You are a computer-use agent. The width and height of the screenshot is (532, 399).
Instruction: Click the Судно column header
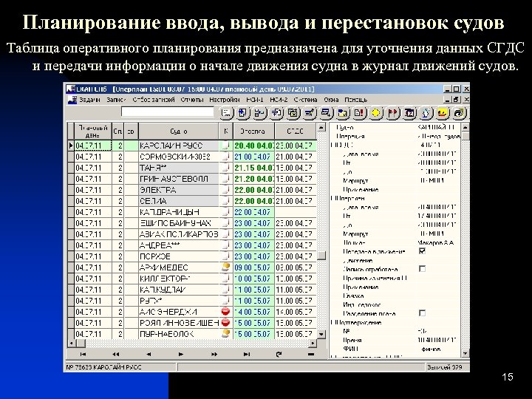click(x=179, y=132)
